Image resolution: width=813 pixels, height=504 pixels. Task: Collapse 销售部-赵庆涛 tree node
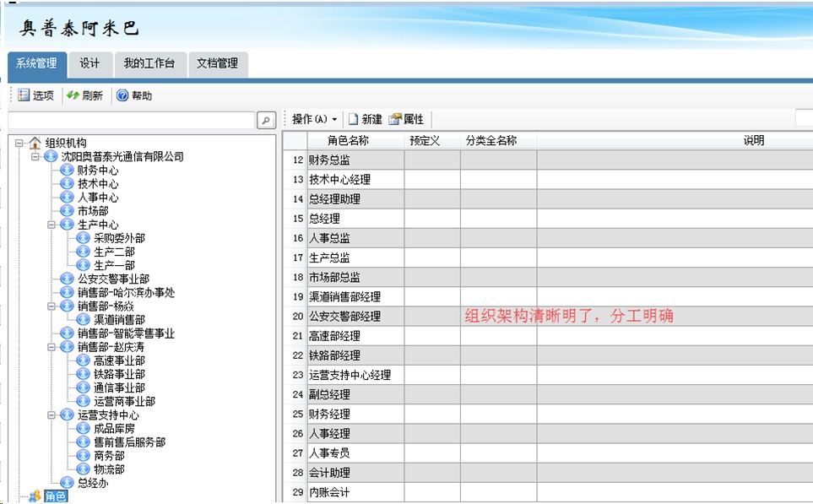[x=51, y=347]
